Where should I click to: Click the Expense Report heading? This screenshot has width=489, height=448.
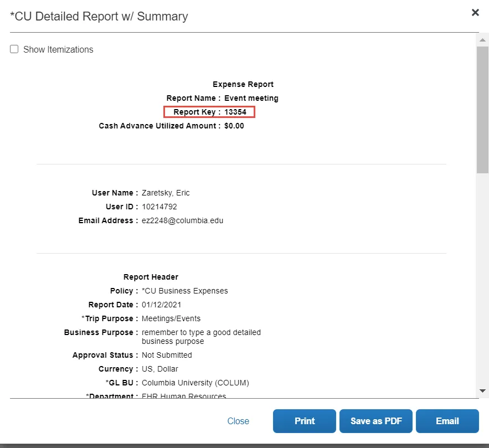click(243, 85)
